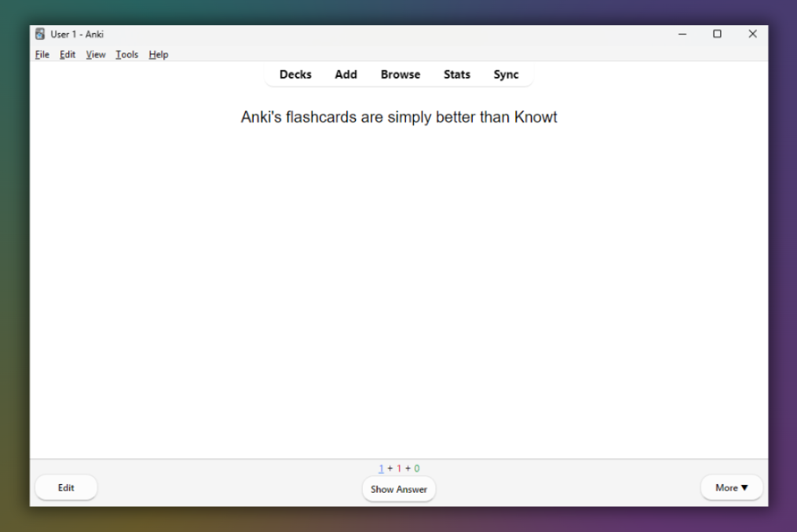This screenshot has width=797, height=532.
Task: Click the Anki app icon in the title bar
Action: (x=39, y=34)
